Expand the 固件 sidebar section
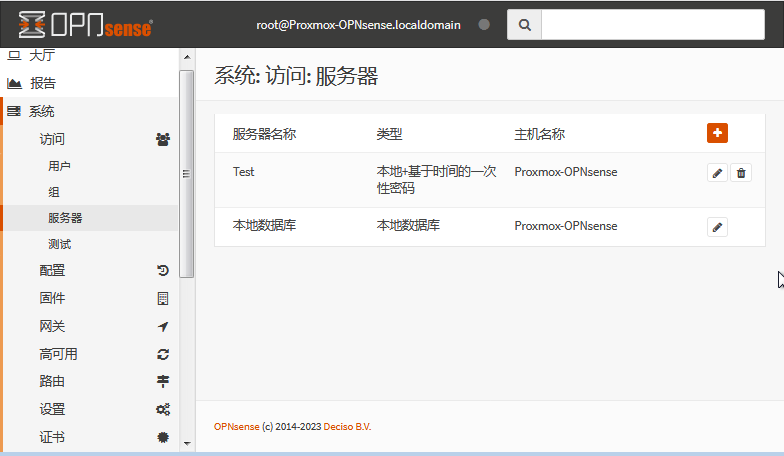This screenshot has width=784, height=456. click(x=52, y=298)
